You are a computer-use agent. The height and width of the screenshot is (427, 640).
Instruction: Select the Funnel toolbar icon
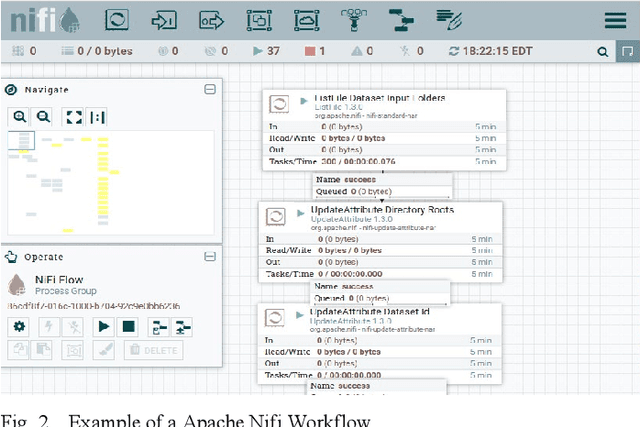tap(353, 20)
